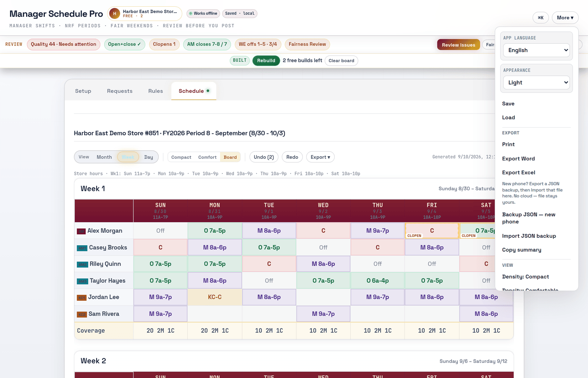
Task: Switch schedule view to Day
Action: [x=149, y=157]
